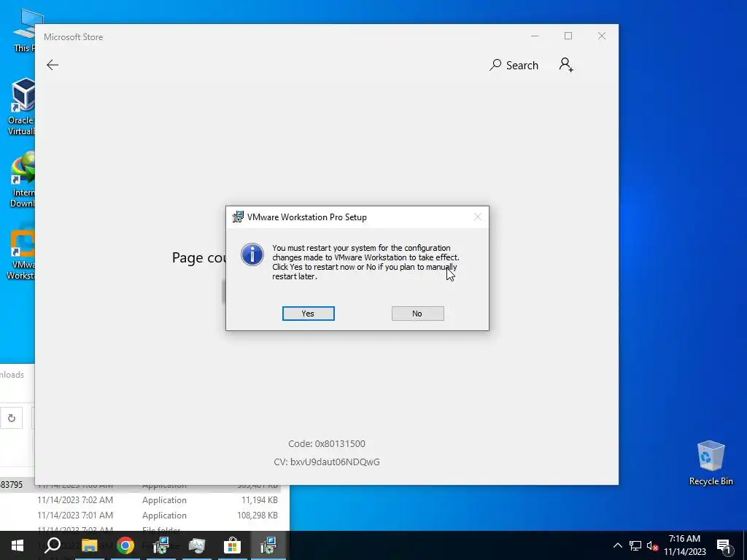Click Yes to restart now
This screenshot has width=747, height=560.
coord(309,314)
